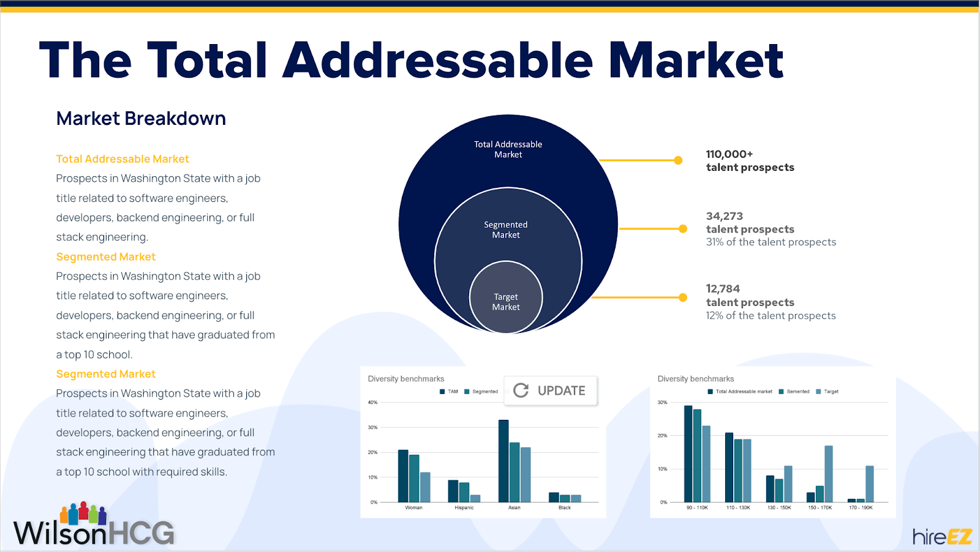
Task: Select the 34,273 figure
Action: coord(725,216)
